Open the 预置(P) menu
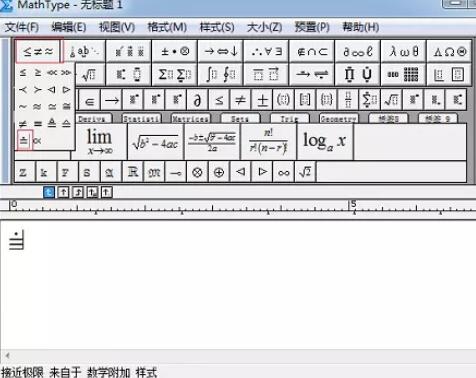The image size is (476, 378). [x=312, y=27]
